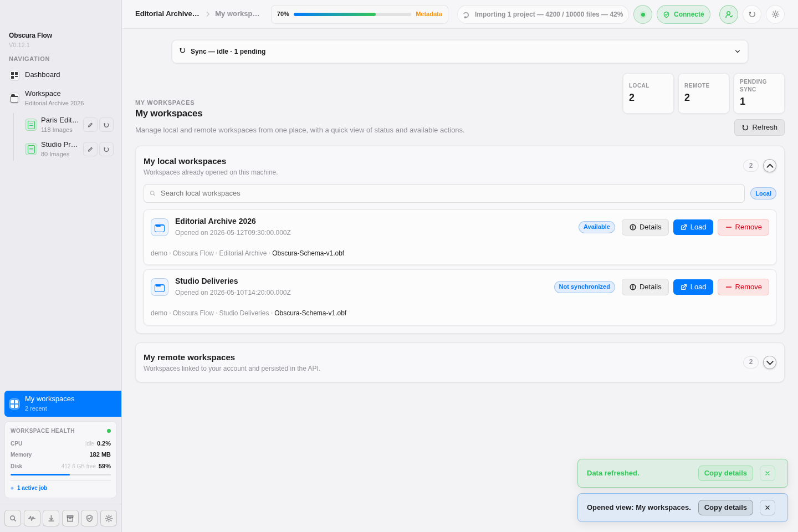Screen dimensions: 798x532
Task: Open settings gear in bottom toolbar
Action: tap(109, 518)
